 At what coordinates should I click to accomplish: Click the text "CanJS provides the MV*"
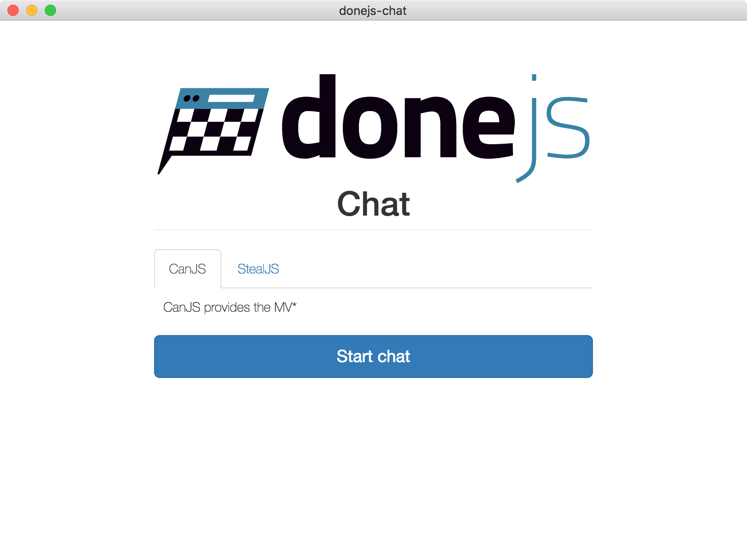click(230, 307)
